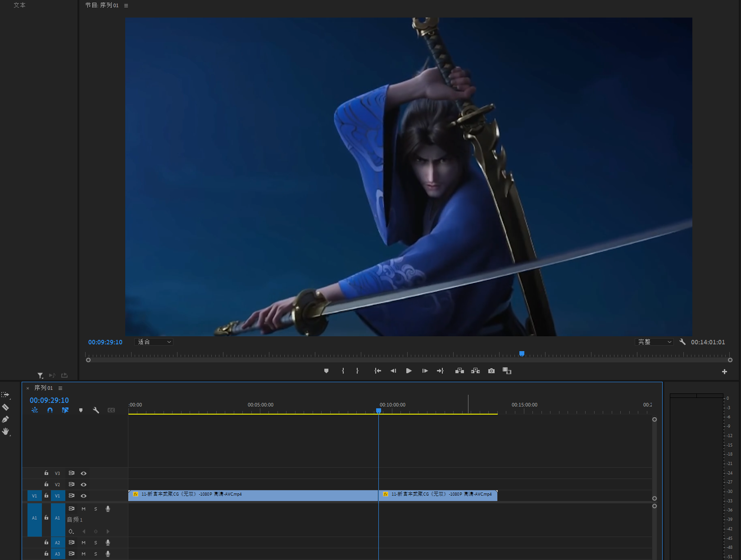The width and height of the screenshot is (741, 560).
Task: Select the Track Select Forward tool
Action: point(5,395)
